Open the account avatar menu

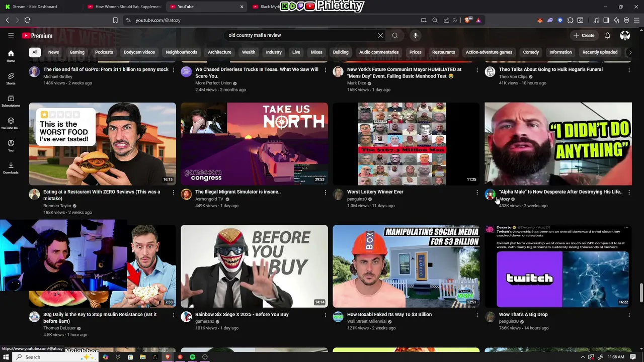625,35
